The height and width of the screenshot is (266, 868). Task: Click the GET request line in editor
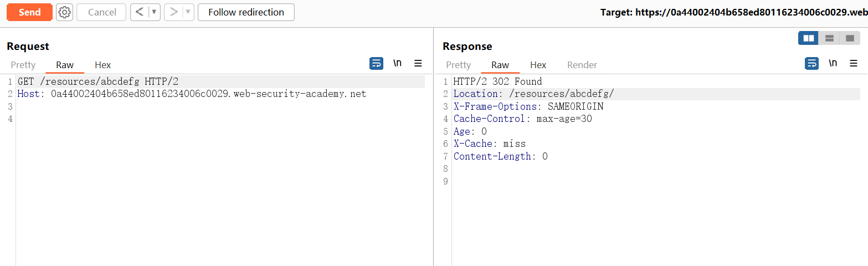(x=98, y=81)
